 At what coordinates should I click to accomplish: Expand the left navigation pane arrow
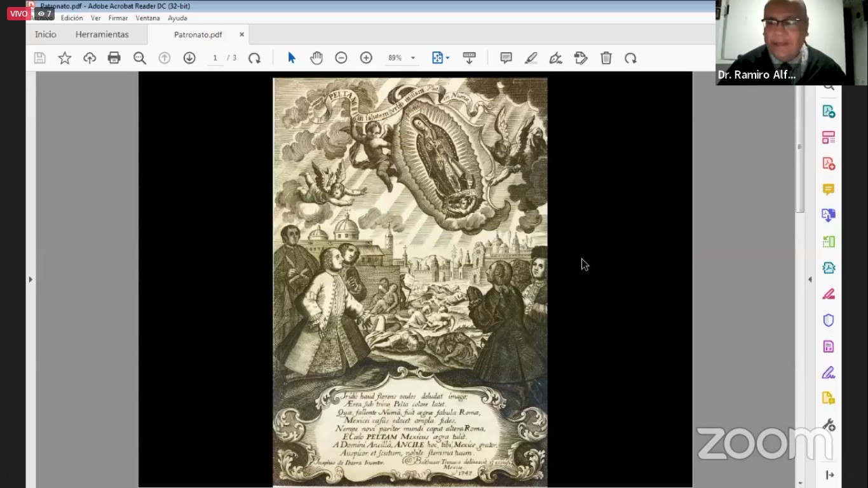31,279
